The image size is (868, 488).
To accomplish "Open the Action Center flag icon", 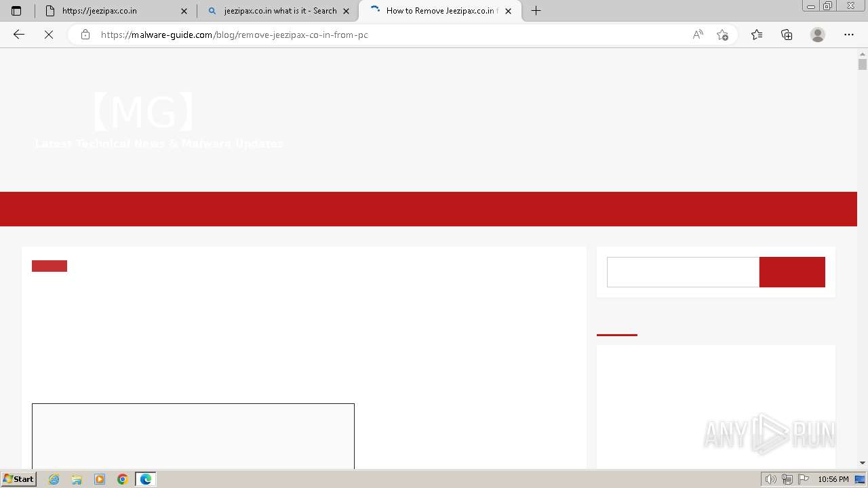I will 802,479.
